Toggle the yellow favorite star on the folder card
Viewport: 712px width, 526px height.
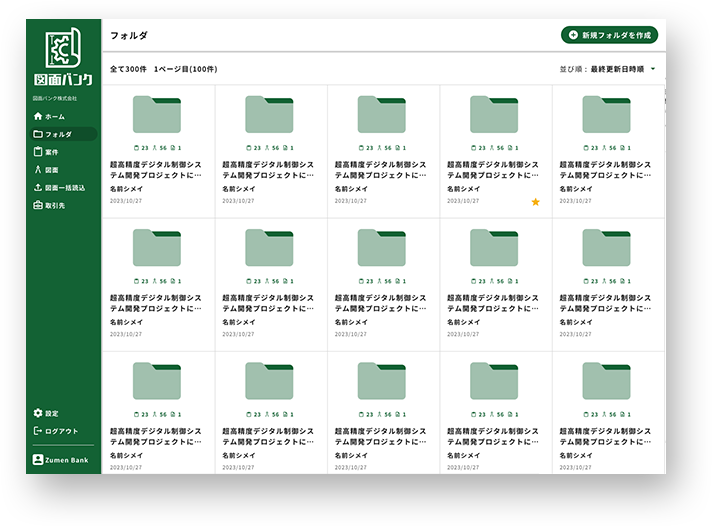point(535,201)
